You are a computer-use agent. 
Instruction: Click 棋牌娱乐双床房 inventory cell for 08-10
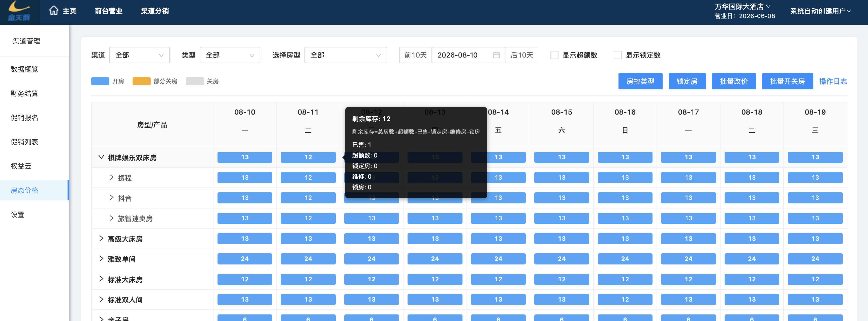(x=245, y=157)
